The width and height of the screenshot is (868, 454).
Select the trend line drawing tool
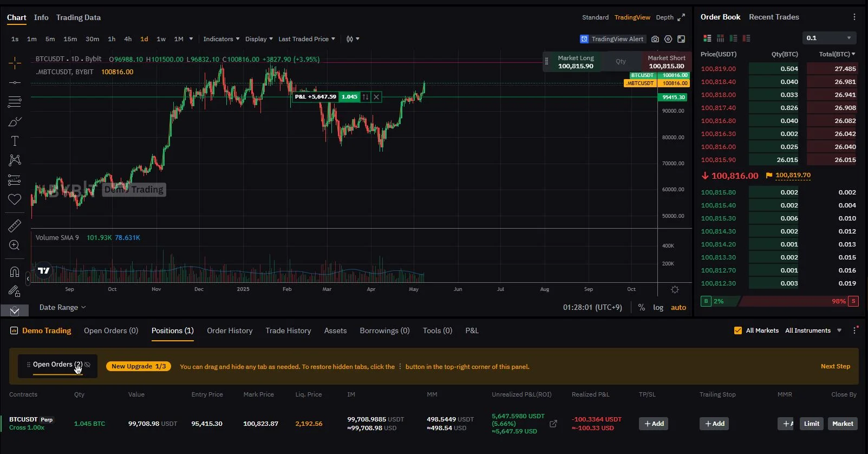tap(15, 82)
